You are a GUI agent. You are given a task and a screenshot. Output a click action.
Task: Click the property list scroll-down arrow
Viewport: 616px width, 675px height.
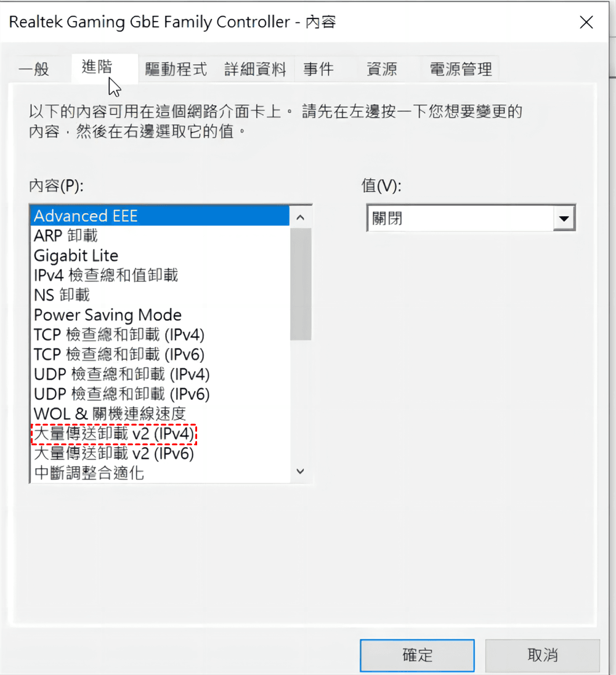pyautogui.click(x=301, y=471)
